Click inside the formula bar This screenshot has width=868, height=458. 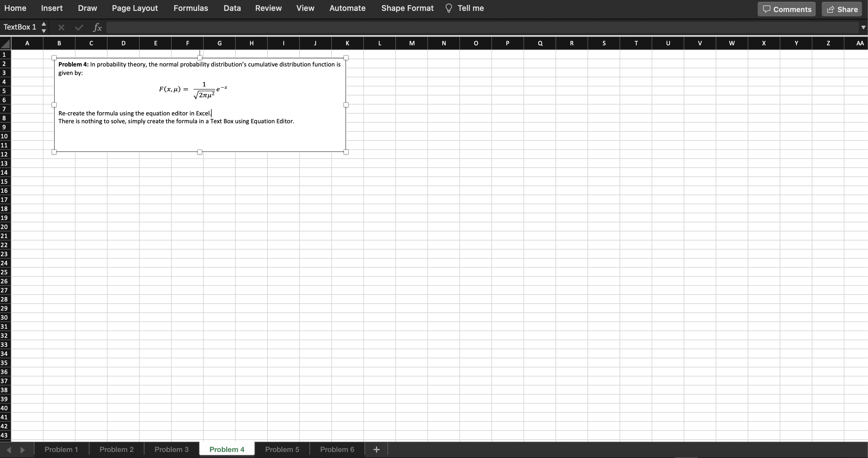click(x=483, y=27)
